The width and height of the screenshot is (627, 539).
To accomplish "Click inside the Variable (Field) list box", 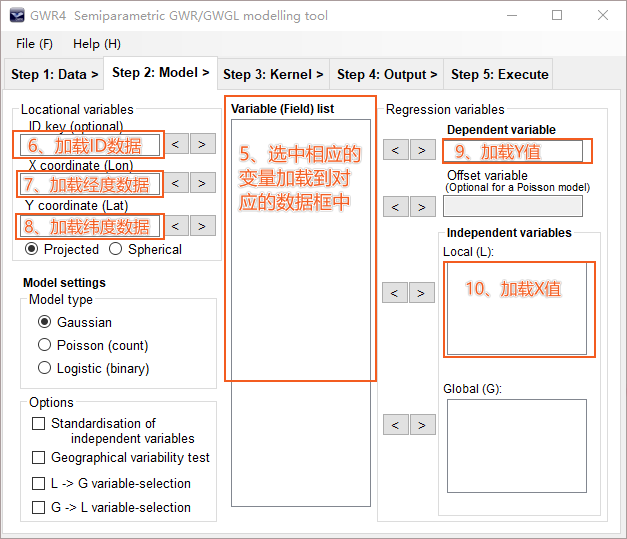I will click(x=301, y=313).
